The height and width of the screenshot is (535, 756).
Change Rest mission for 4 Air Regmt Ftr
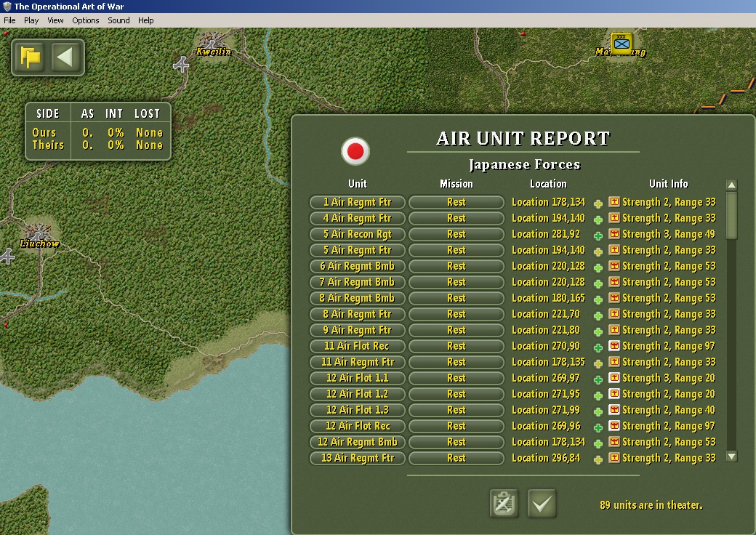[456, 218]
